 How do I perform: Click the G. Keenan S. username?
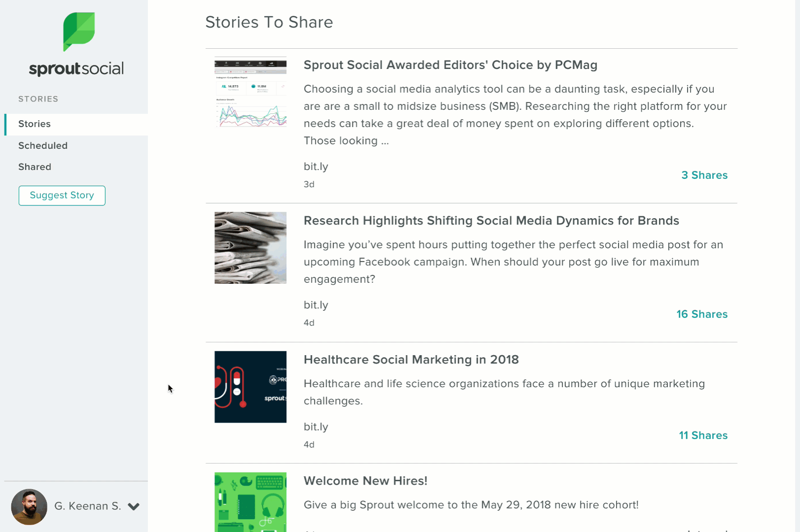[88, 506]
